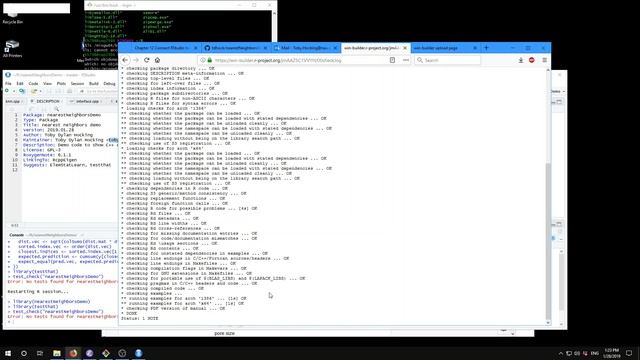640x360 pixels.
Task: Select the RStudio Console tab
Action: [x=16, y=235]
